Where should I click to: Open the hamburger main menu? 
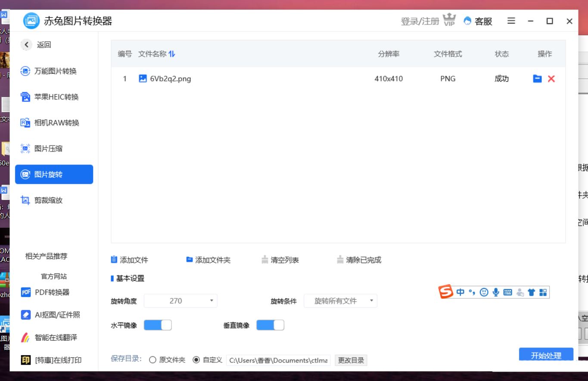coord(511,21)
